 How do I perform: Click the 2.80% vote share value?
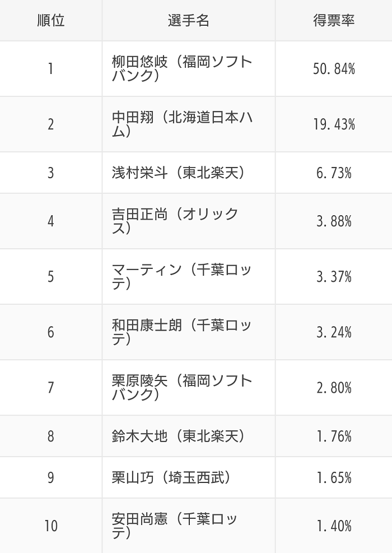point(334,388)
